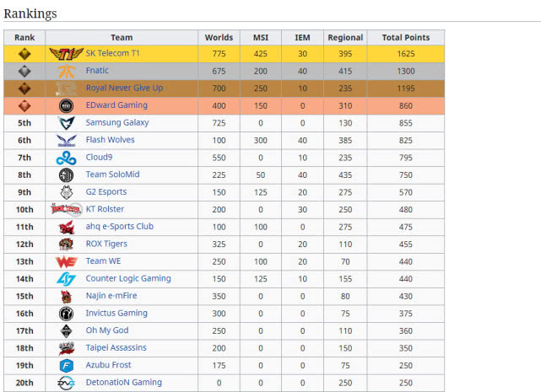Select Samsung Galaxy's 725 Worlds points
The height and width of the screenshot is (392, 541).
(x=219, y=123)
